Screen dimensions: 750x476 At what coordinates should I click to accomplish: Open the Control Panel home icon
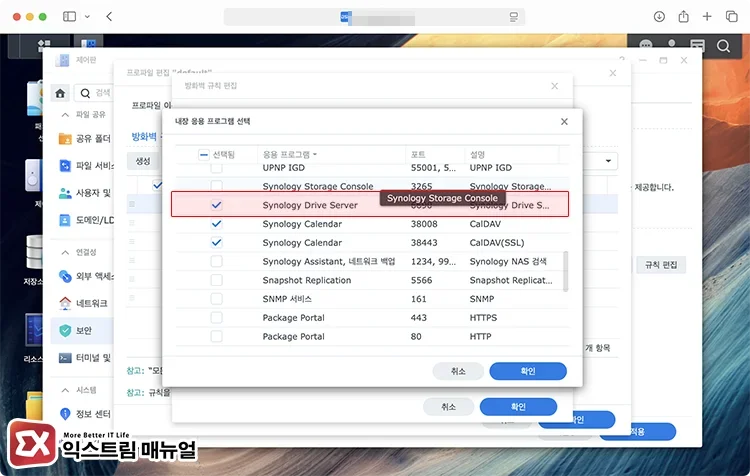pos(61,93)
